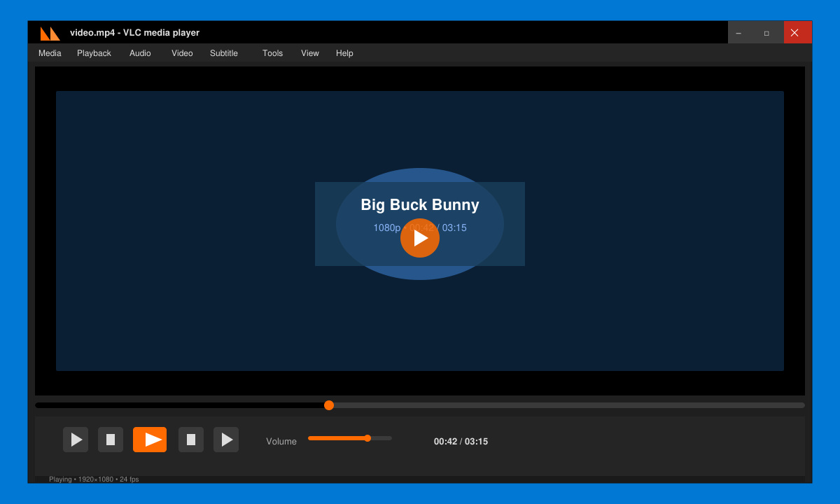Click the 00:42 / 03:15 time display in the control bar
840x504 pixels.
click(x=461, y=442)
